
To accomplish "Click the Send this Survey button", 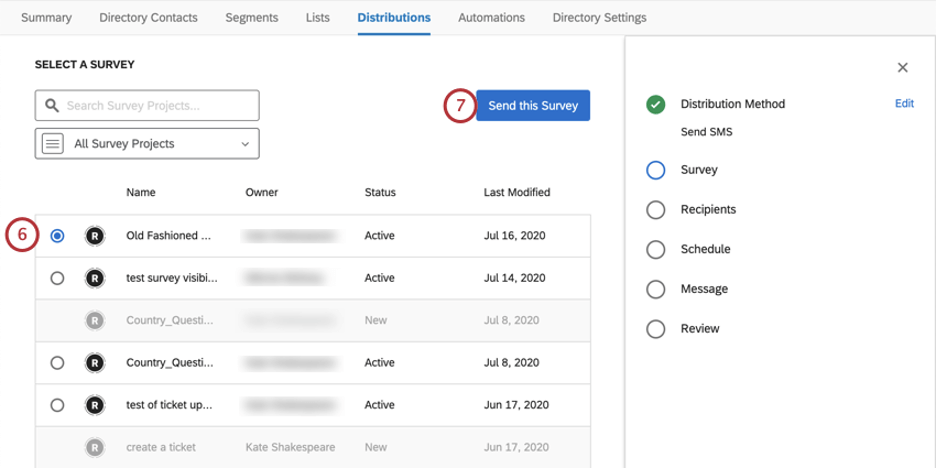I will tap(533, 106).
